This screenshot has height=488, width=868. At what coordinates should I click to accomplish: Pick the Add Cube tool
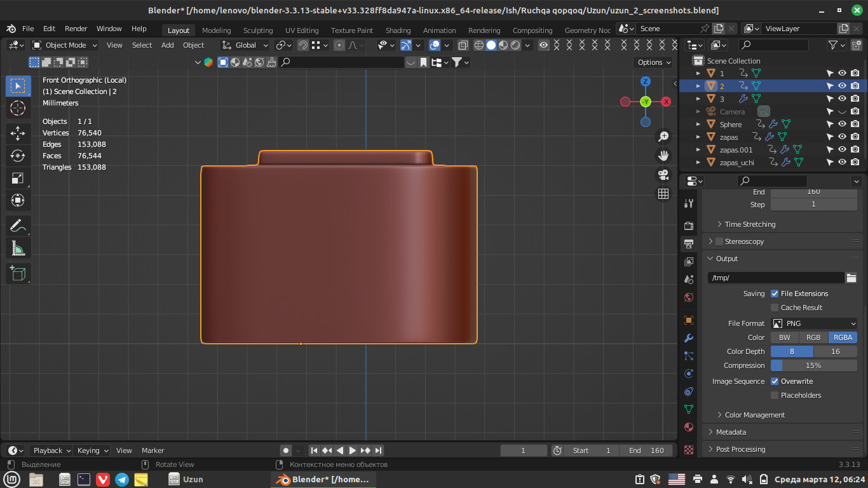(18, 273)
